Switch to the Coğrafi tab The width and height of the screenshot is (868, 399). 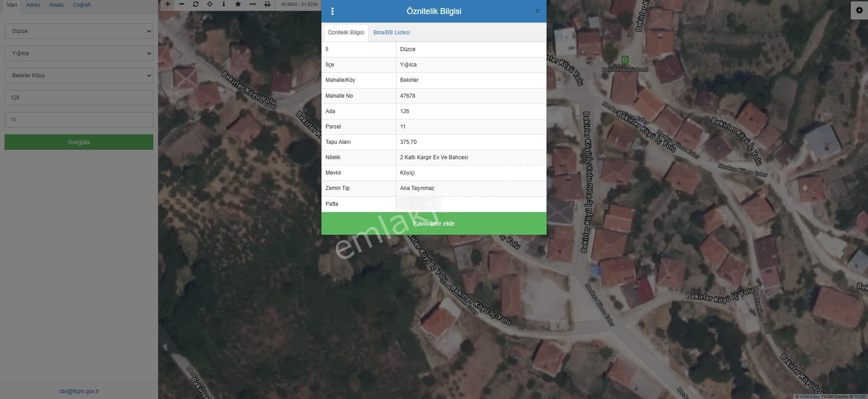point(82,5)
